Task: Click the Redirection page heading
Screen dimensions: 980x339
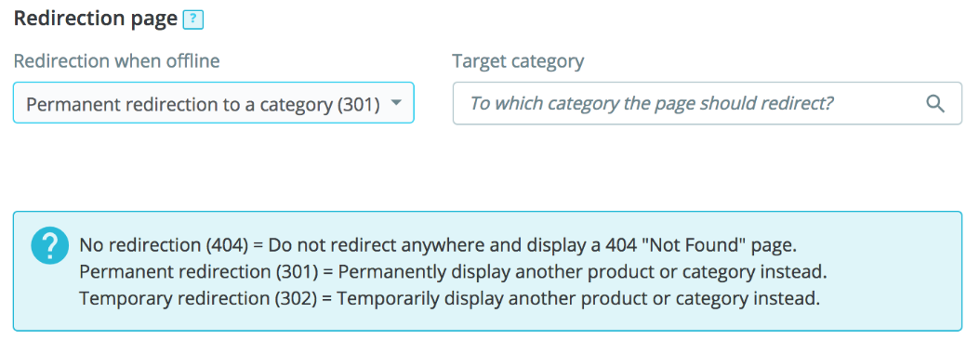Action: [x=96, y=19]
